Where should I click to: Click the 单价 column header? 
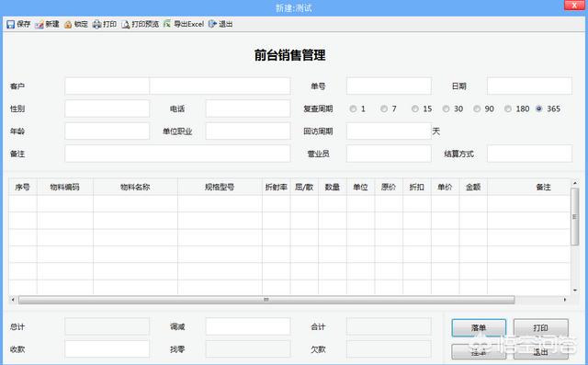[445, 187]
